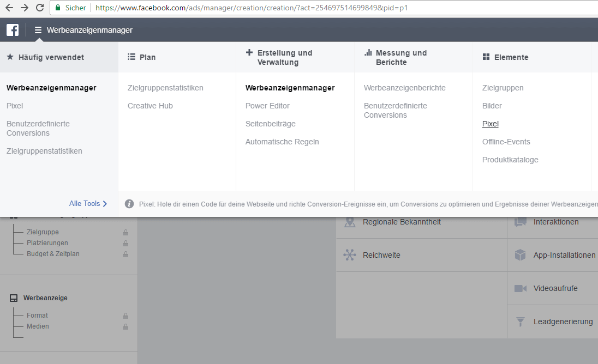
Task: Click the grid icon beside Elemente
Action: [x=486, y=57]
